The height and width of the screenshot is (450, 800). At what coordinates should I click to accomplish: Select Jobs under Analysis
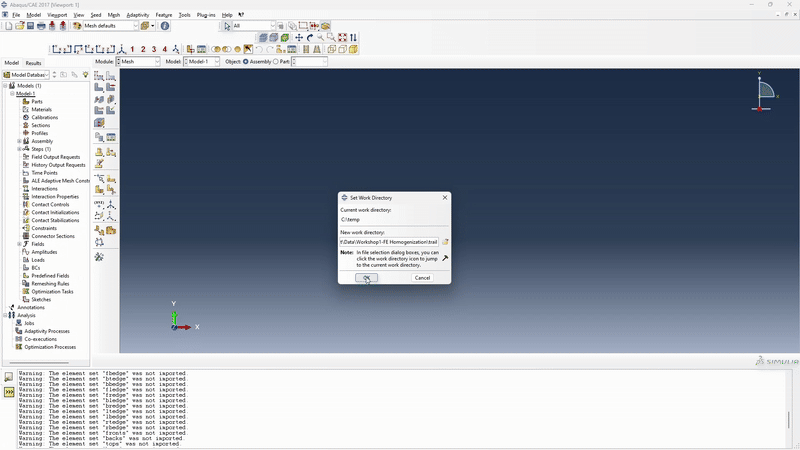29,323
